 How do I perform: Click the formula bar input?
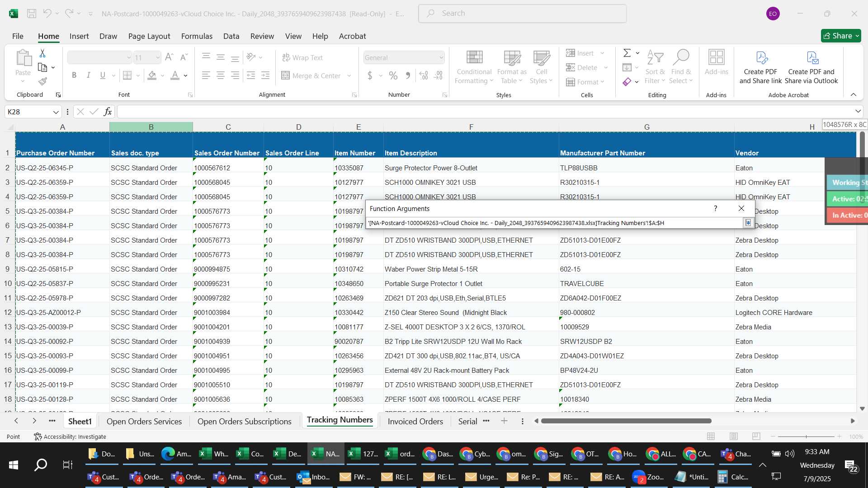[x=486, y=112]
